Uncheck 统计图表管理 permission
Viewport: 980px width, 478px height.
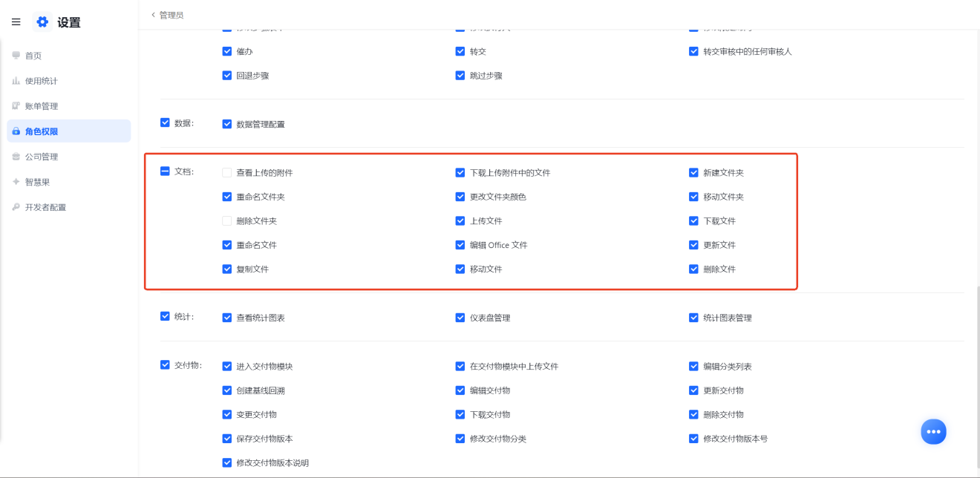(x=693, y=318)
